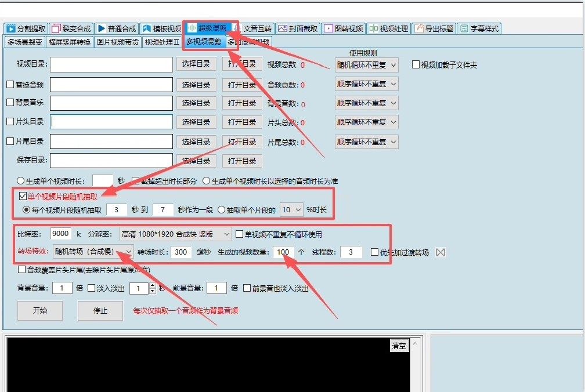Click the 比特率 9000 field
The height and width of the screenshot is (392, 585).
click(x=61, y=234)
